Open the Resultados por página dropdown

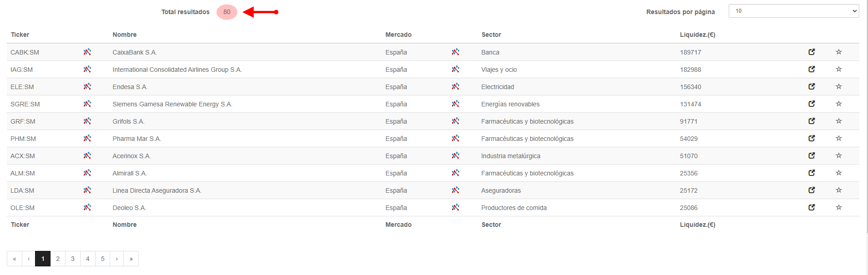pyautogui.click(x=793, y=11)
